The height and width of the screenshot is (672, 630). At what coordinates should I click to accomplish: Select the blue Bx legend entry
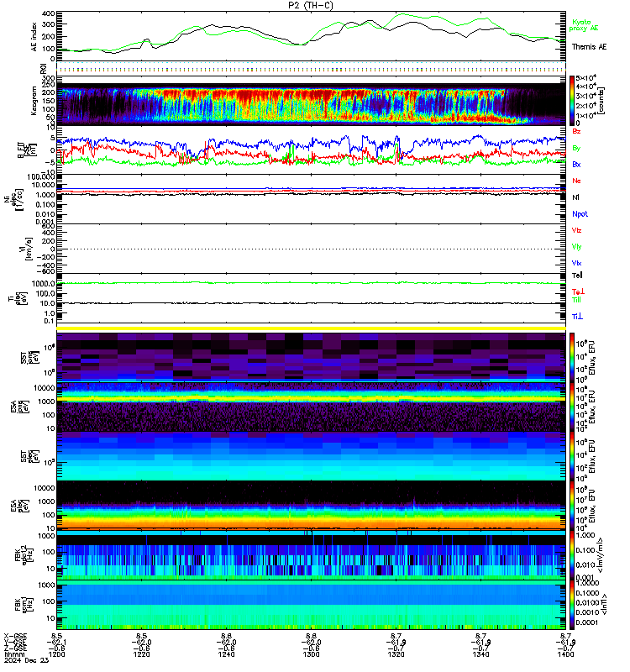tap(576, 164)
